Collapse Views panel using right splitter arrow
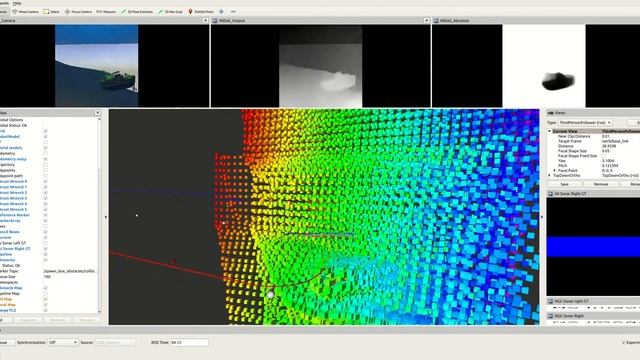Image resolution: width=640 pixels, height=360 pixels. coord(542,217)
